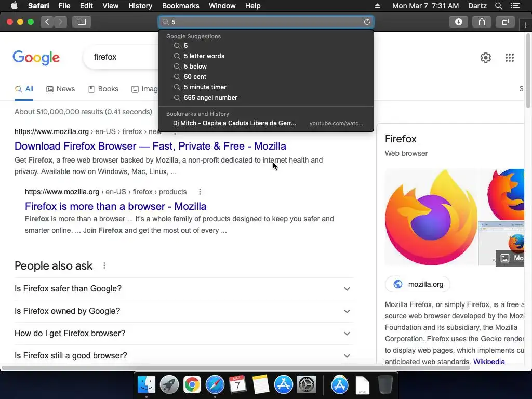
Task: Choose the "555 angel number" suggestion
Action: [x=266, y=98]
